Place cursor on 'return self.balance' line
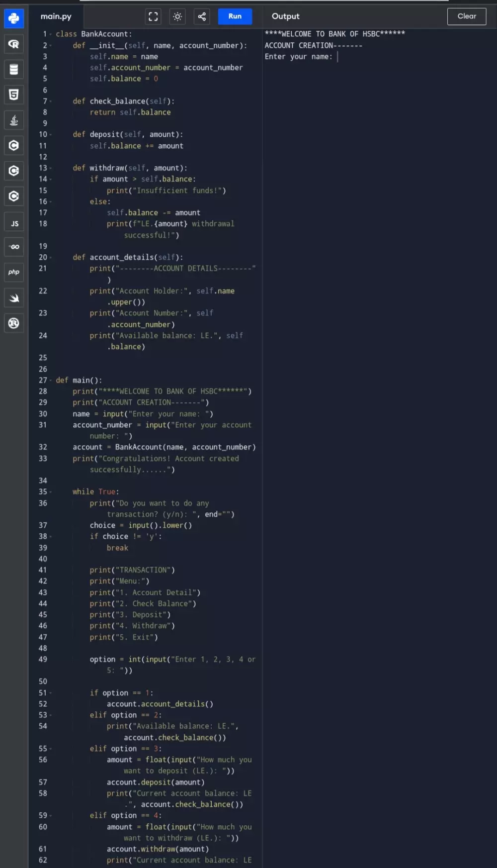Screen dimensions: 497x868 (130, 112)
